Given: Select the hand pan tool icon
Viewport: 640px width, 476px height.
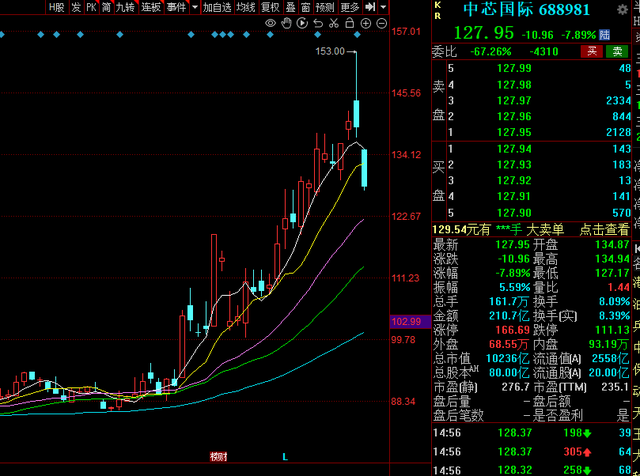Looking at the screenshot, I should point(286,23).
